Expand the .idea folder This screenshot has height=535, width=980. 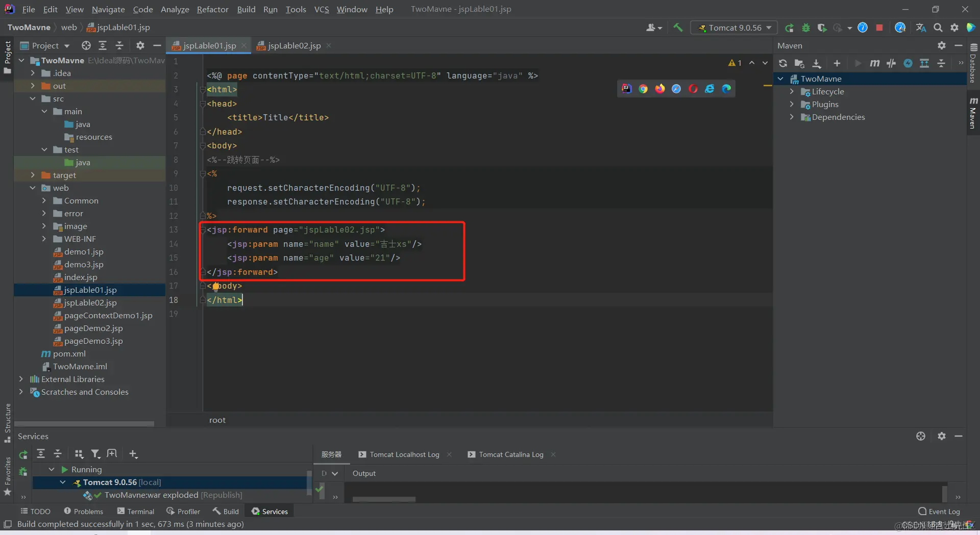33,73
